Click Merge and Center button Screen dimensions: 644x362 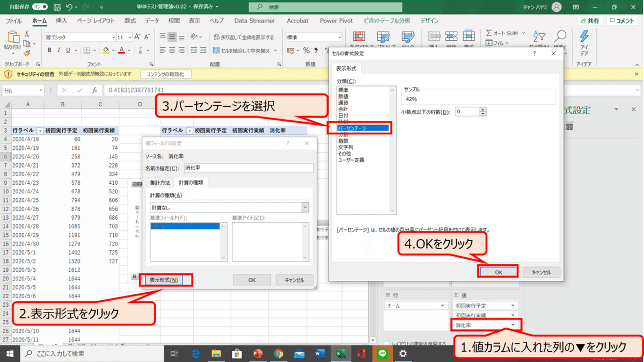pyautogui.click(x=243, y=50)
